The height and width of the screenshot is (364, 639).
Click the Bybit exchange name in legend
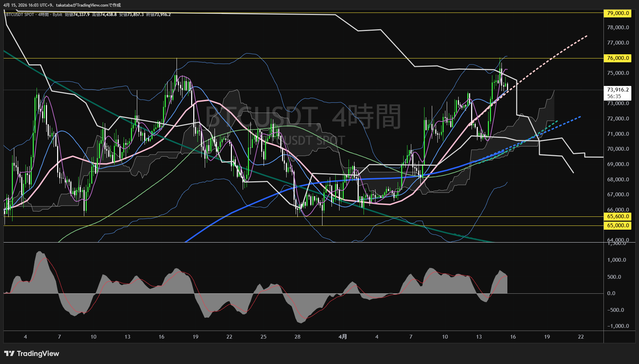(x=57, y=15)
